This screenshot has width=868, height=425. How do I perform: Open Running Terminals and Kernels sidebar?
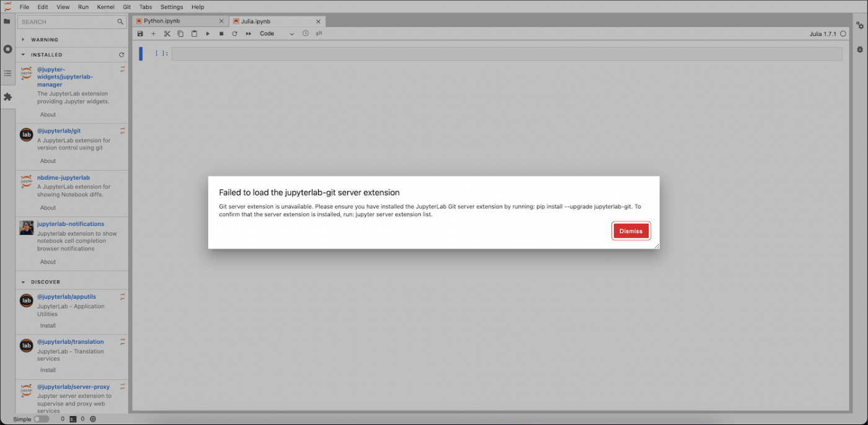[x=7, y=49]
